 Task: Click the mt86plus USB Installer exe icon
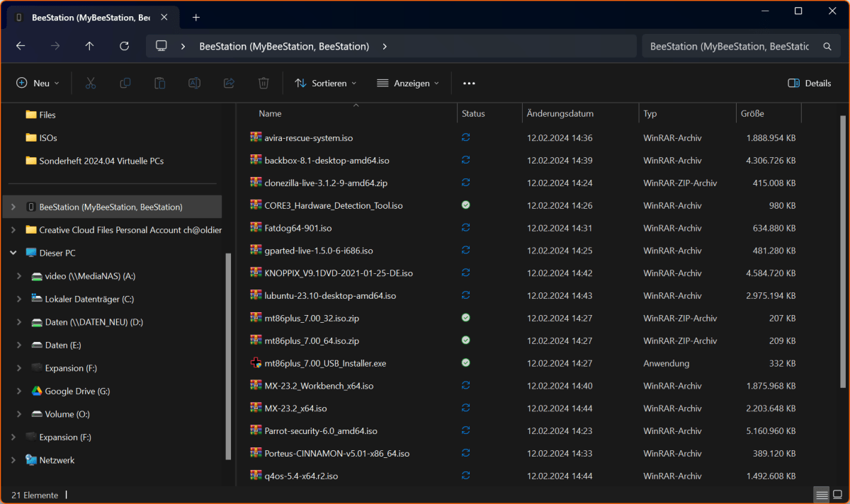tap(256, 363)
